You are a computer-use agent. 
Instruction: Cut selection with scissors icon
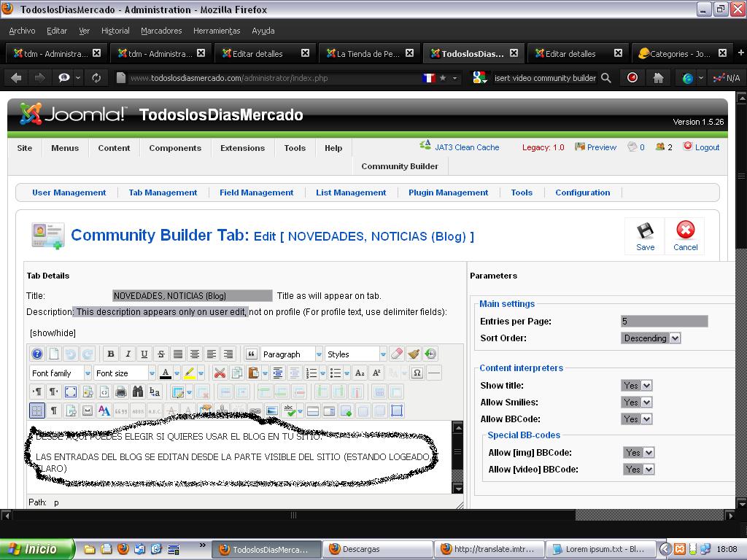pyautogui.click(x=220, y=373)
